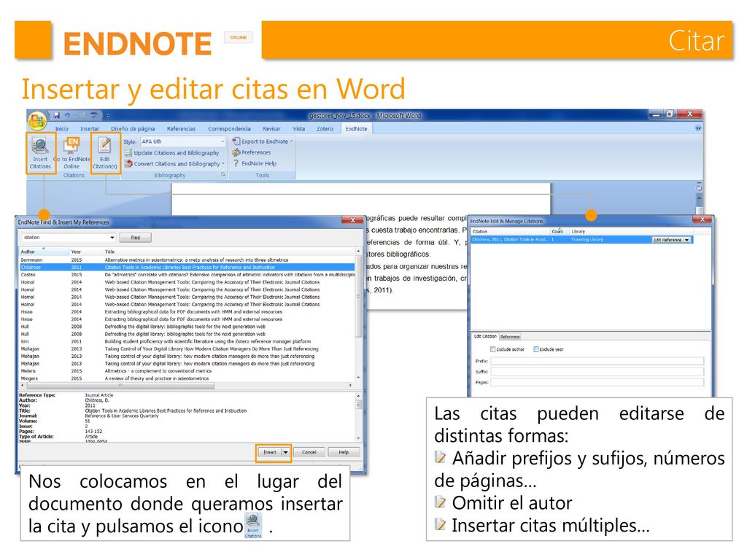Click the Insert button
This screenshot has height=560, width=747.
pos(270,452)
